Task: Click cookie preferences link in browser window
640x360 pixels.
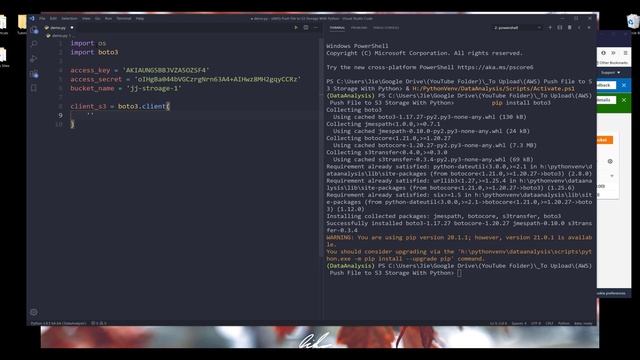Action: click(611, 293)
